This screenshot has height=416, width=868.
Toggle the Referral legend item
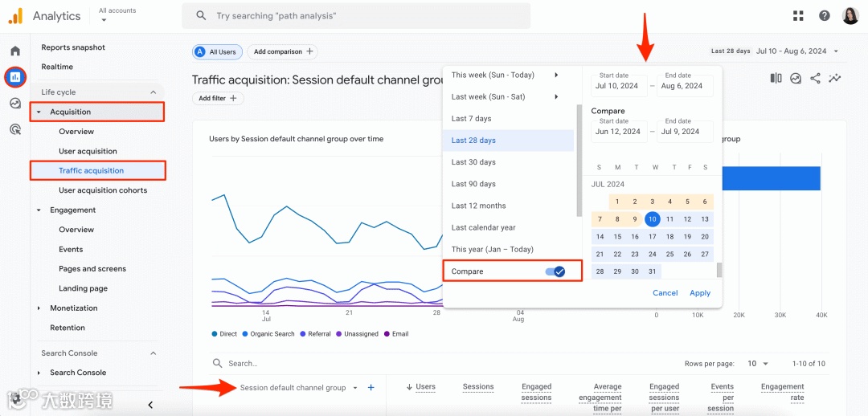click(315, 334)
